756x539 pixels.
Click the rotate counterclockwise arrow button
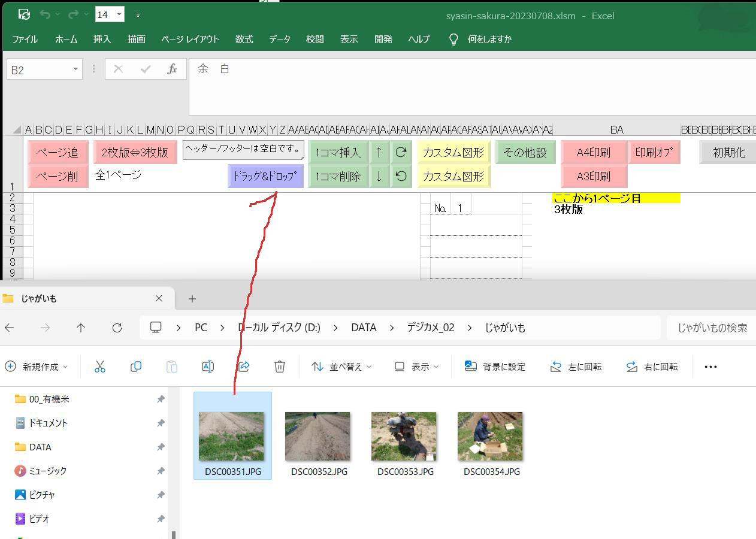401,176
